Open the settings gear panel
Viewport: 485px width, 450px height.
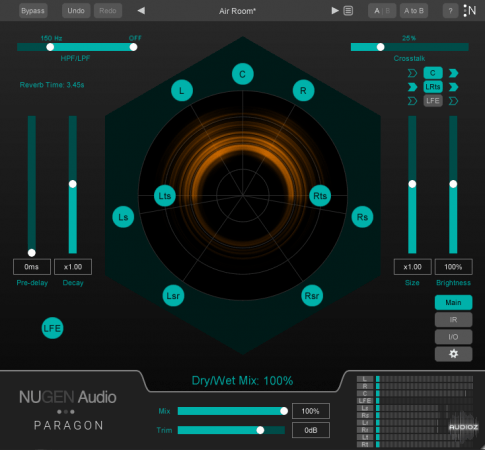pos(453,354)
